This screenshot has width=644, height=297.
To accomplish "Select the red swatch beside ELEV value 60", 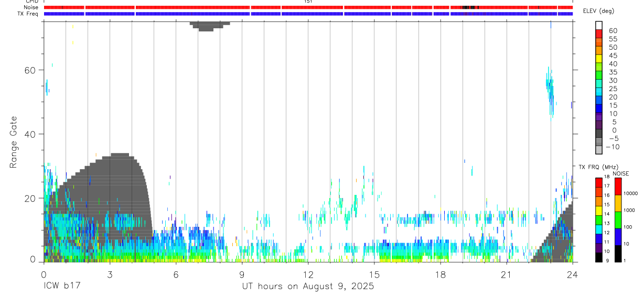I will click(599, 32).
